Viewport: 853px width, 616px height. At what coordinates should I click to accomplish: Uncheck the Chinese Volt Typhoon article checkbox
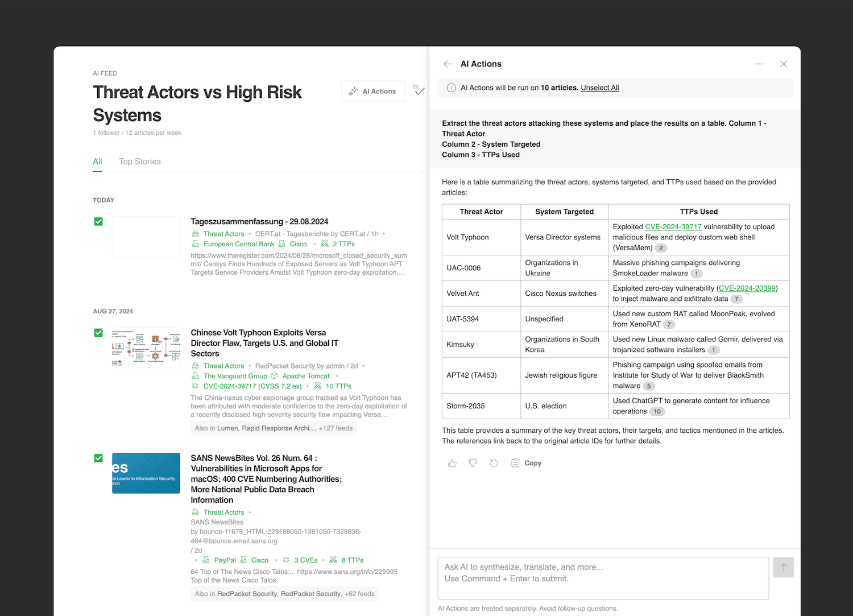tap(98, 332)
